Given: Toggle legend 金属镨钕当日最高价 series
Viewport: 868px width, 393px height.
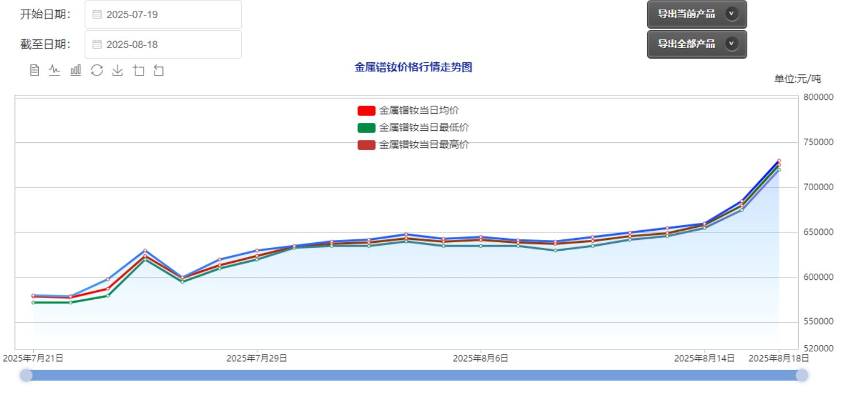Looking at the screenshot, I should [413, 145].
